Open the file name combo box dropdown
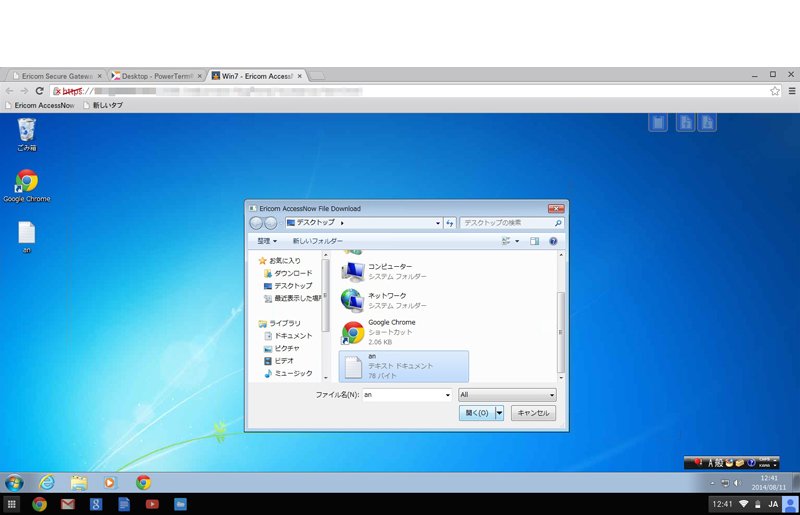This screenshot has height=515, width=800. coord(447,395)
